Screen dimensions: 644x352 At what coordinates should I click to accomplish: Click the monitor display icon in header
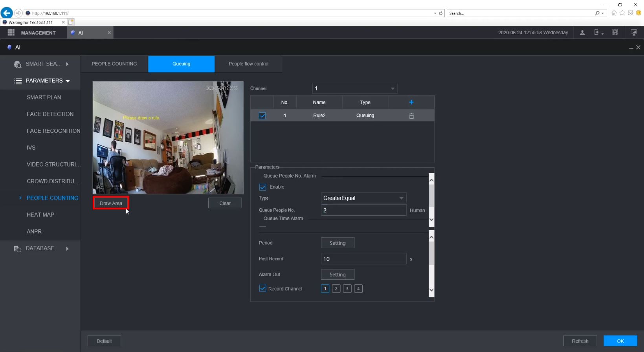point(633,33)
